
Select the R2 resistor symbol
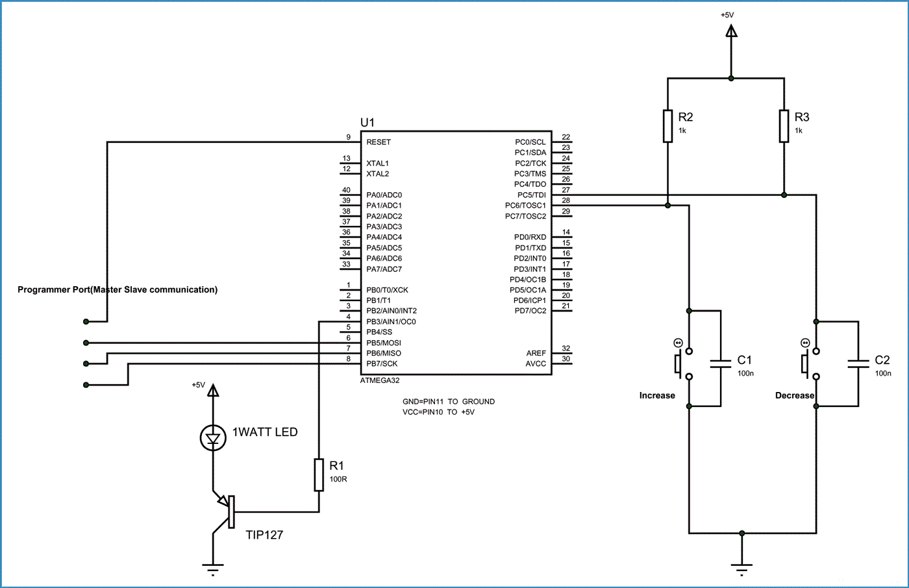[667, 126]
